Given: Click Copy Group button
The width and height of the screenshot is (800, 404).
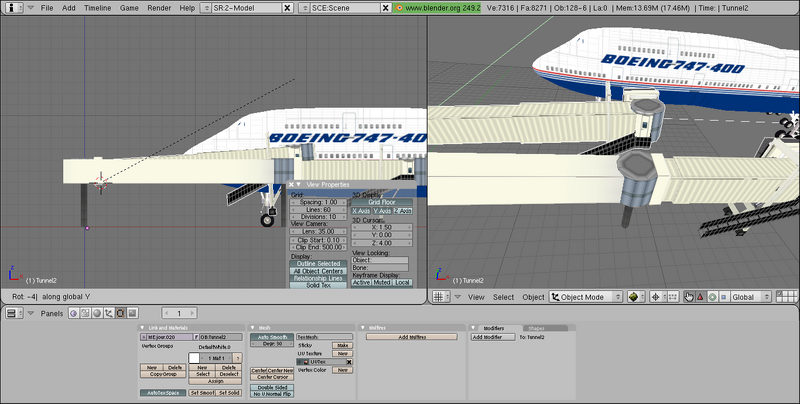Looking at the screenshot, I should (x=163, y=374).
